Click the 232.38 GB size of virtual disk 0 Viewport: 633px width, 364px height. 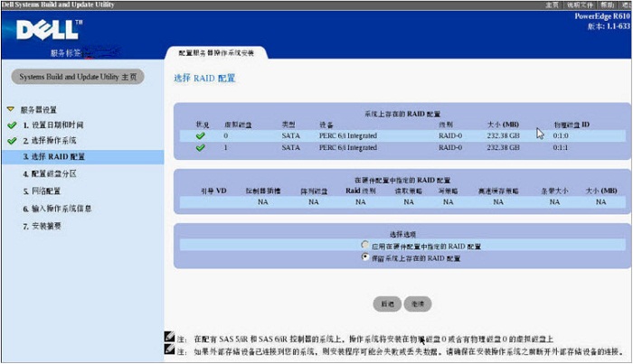coord(503,135)
